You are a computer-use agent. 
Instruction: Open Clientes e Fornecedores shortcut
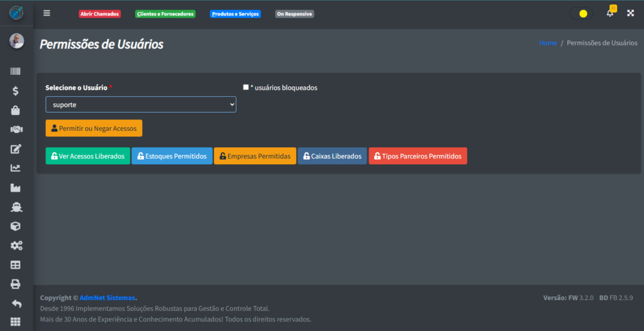pos(165,14)
